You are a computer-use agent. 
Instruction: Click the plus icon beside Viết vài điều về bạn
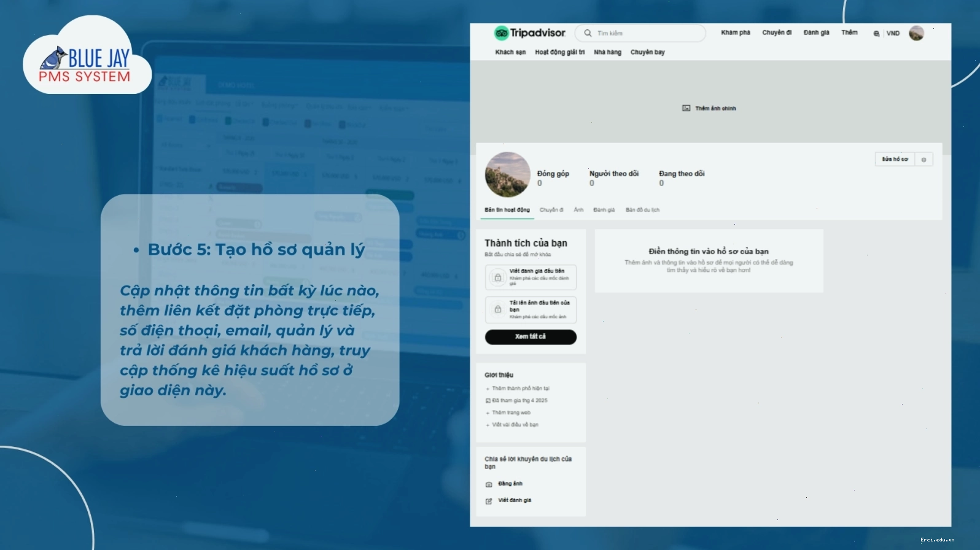click(488, 425)
